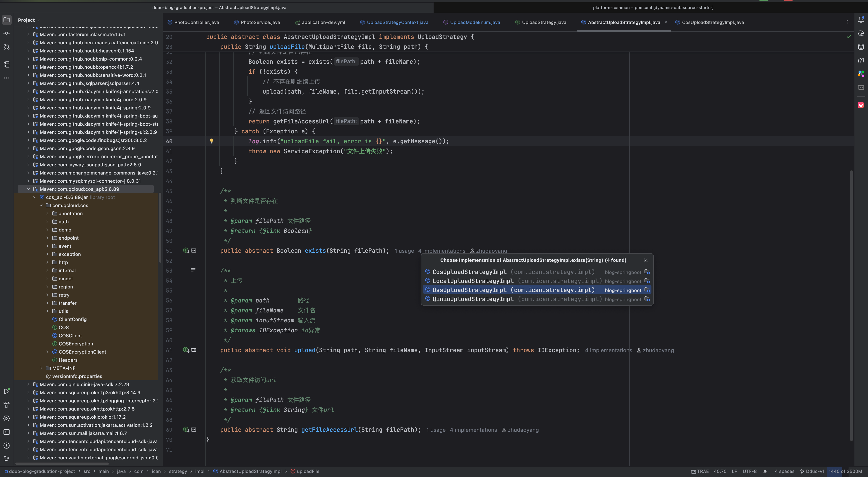Open the Terminal tool window icon
Viewport: 868px width, 477px height.
(x=6, y=432)
